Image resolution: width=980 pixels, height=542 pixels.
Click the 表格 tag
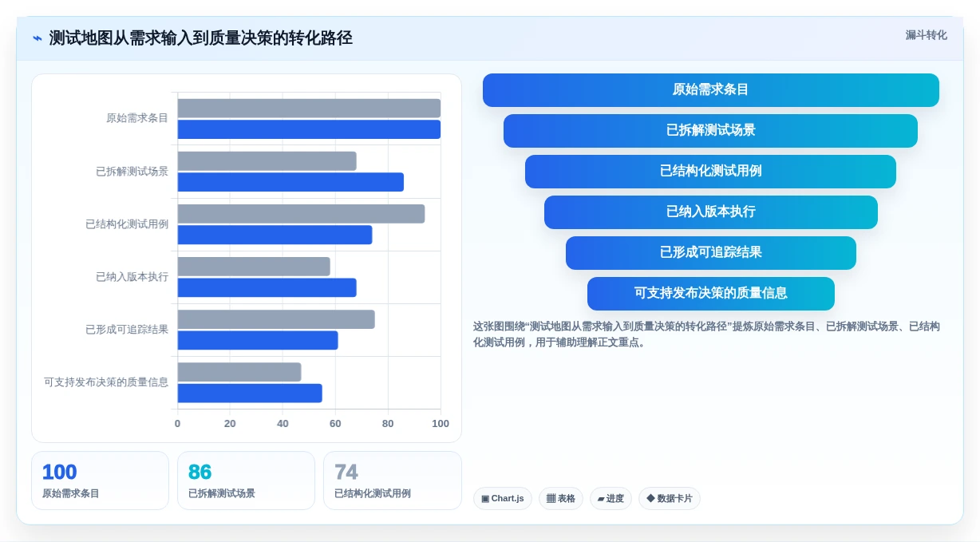click(x=561, y=499)
